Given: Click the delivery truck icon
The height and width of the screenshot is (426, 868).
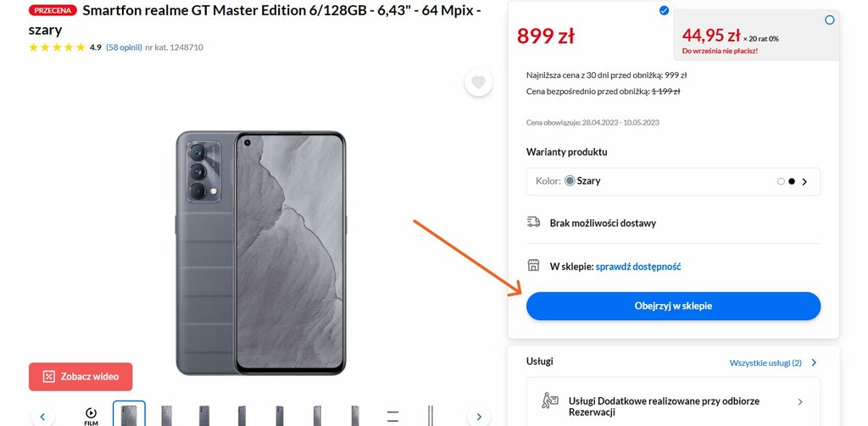Looking at the screenshot, I should [x=533, y=223].
